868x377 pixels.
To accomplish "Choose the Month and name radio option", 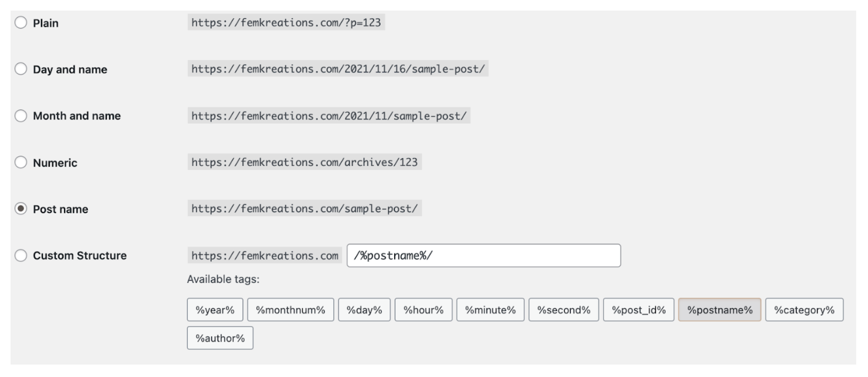I will click(x=21, y=116).
